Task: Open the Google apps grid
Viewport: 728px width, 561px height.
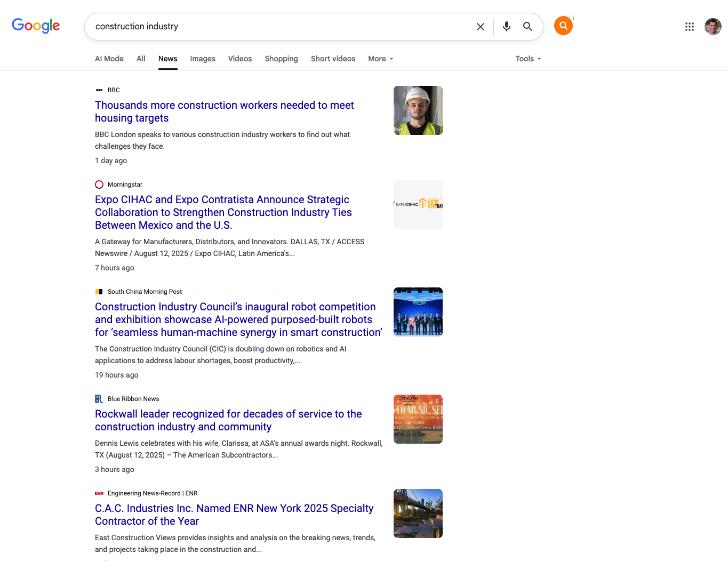Action: click(x=689, y=27)
